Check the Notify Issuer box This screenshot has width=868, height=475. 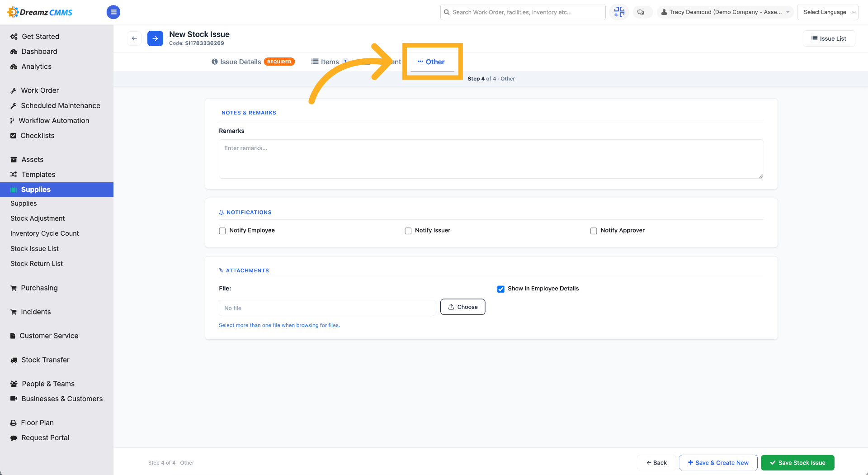[408, 231]
